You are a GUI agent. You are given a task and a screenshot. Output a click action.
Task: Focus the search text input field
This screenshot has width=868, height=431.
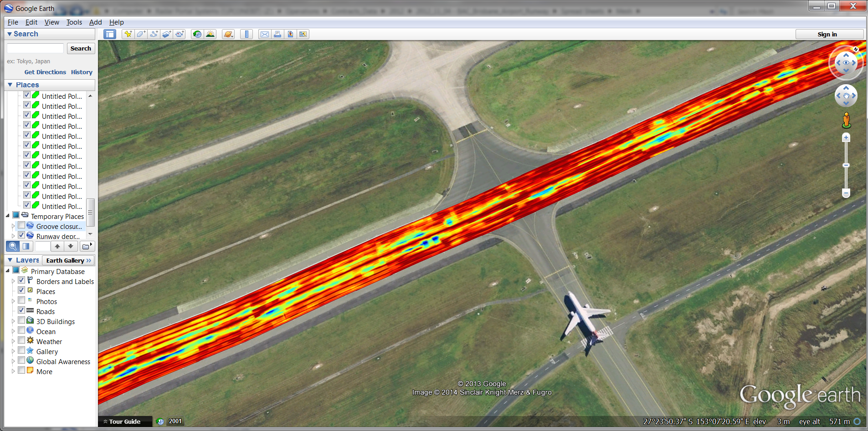click(35, 48)
